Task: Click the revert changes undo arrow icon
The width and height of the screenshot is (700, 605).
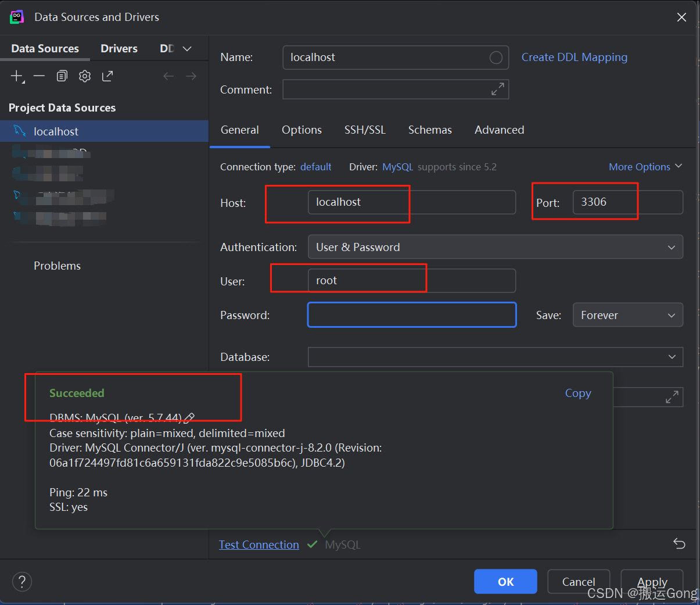Action: coord(679,544)
